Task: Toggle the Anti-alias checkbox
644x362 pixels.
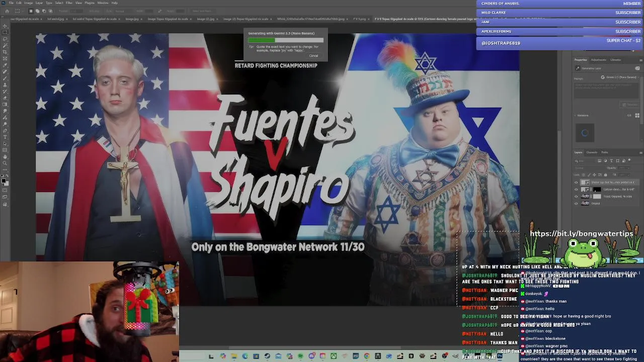Action: point(94,11)
